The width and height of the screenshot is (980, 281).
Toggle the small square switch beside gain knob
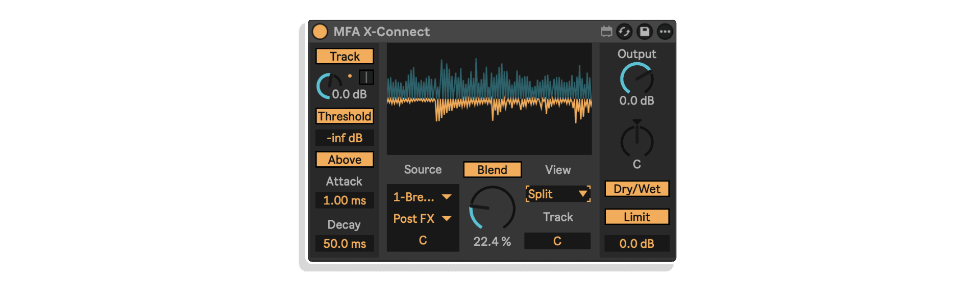366,77
